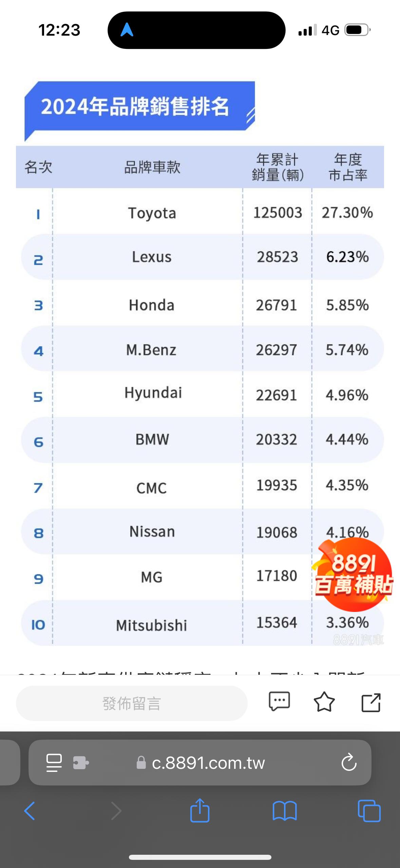Tap the location arrow in Dynamic Island

[127, 30]
